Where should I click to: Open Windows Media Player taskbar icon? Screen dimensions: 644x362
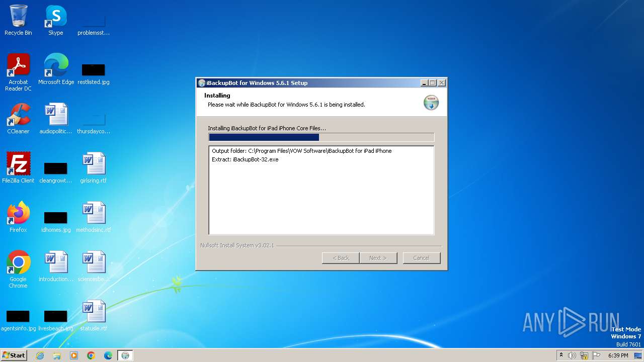(74, 355)
